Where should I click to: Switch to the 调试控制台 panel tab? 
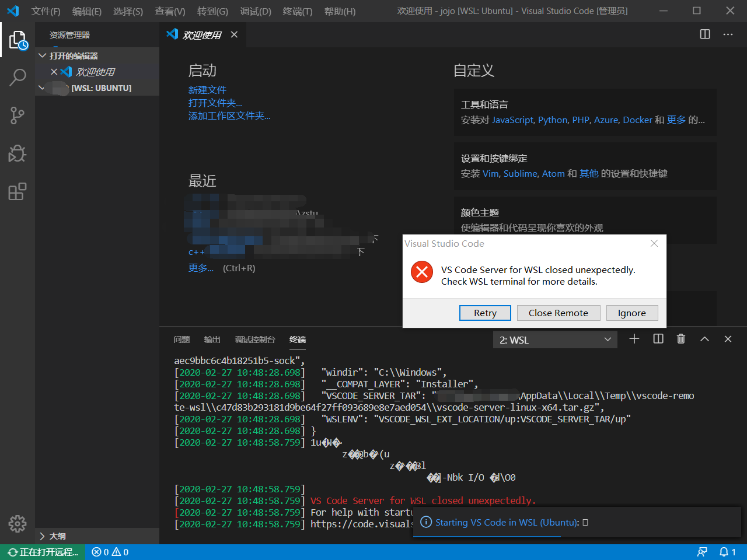tap(255, 339)
